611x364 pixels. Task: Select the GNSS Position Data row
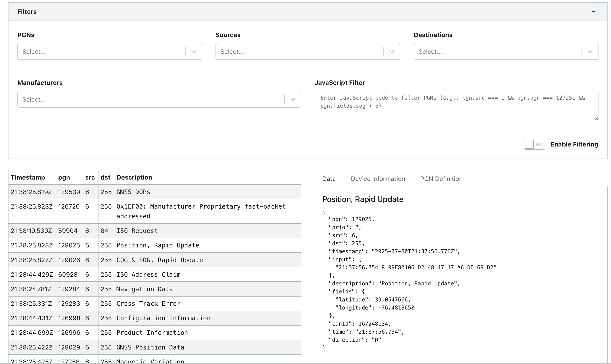point(155,347)
